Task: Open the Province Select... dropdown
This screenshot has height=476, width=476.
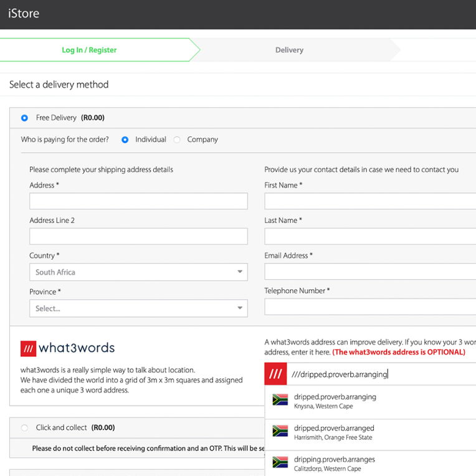Action: 138,308
